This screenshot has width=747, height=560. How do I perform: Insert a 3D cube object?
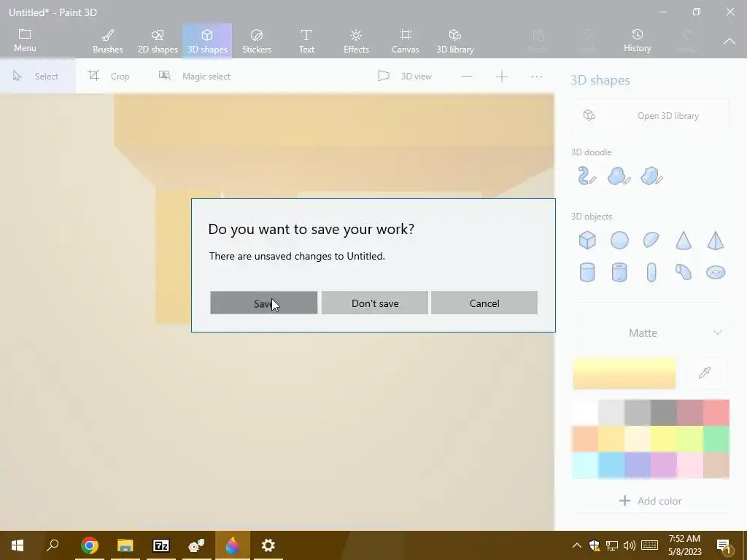(587, 240)
